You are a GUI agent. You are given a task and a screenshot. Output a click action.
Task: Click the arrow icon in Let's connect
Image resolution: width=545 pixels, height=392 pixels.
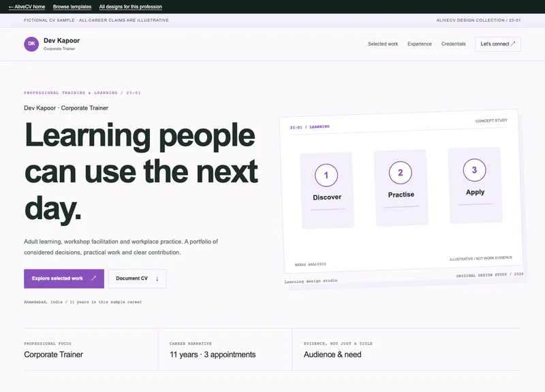tap(513, 44)
